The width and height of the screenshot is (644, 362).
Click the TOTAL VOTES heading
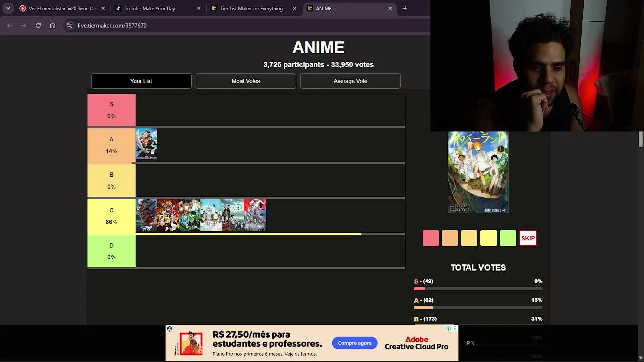(478, 268)
